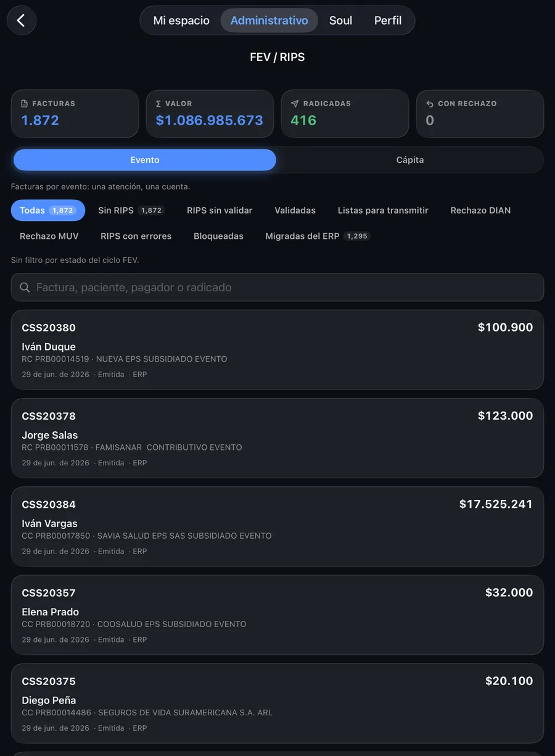Switch to the Soul tab

tap(340, 20)
